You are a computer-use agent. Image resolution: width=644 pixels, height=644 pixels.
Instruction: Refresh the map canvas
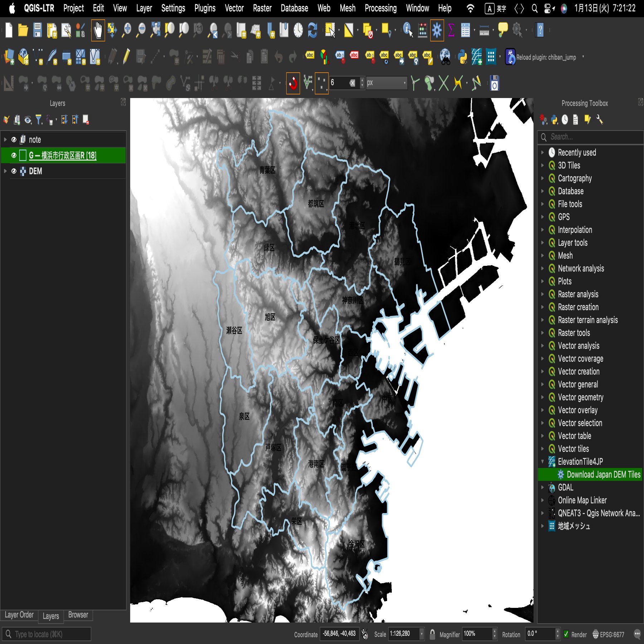tap(313, 30)
